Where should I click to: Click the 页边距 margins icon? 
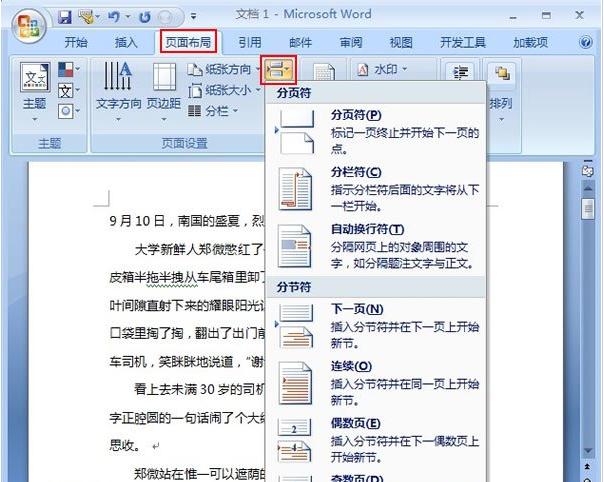(164, 91)
